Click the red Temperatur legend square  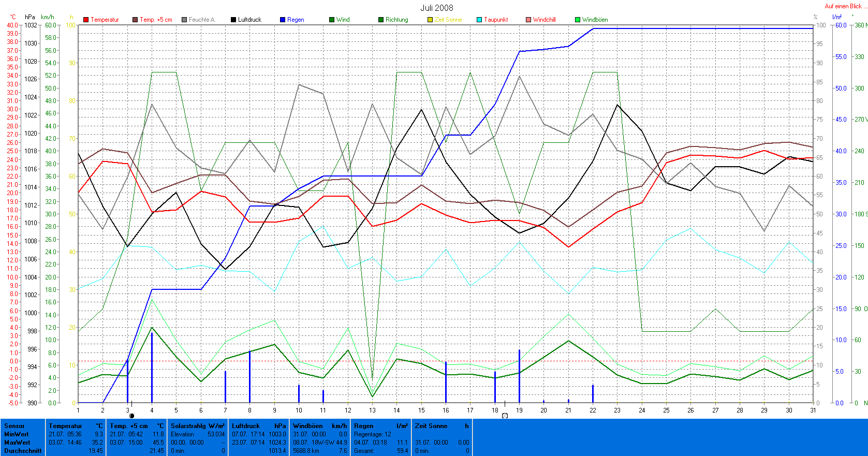tap(86, 20)
